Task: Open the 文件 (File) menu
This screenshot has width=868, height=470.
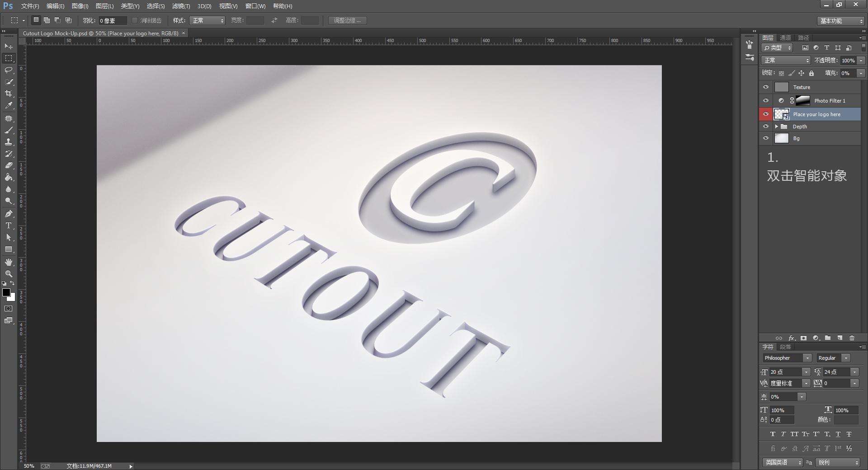Action: [30, 6]
